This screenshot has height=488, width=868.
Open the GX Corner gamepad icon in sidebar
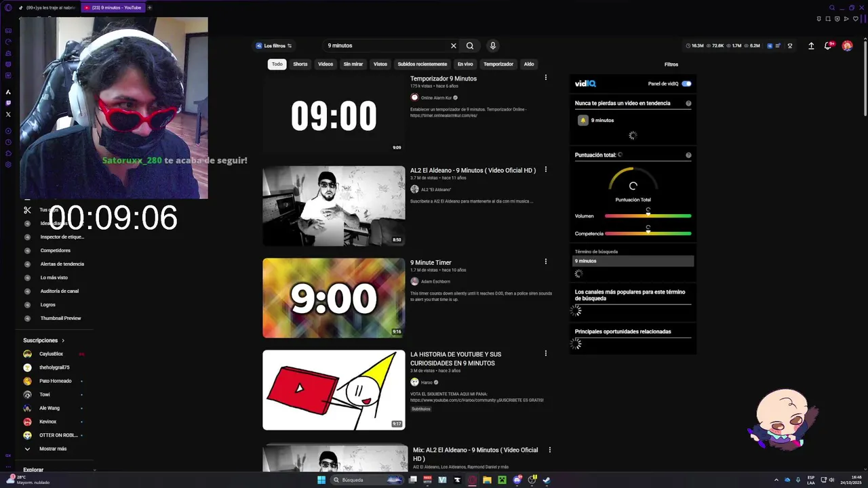8,30
